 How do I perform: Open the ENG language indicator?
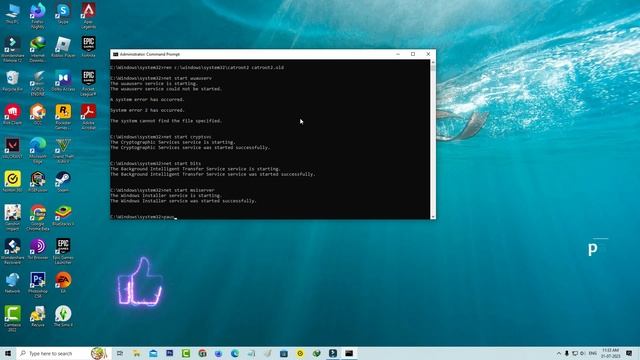point(593,353)
